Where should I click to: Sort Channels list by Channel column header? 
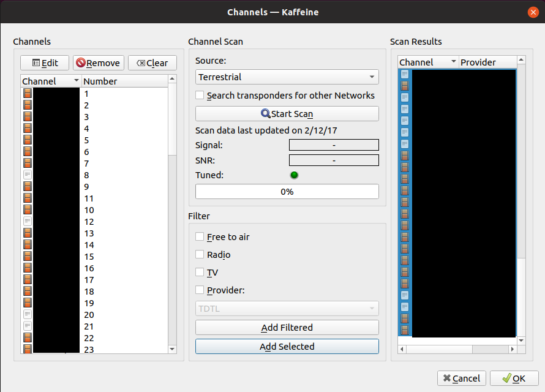[x=51, y=81]
